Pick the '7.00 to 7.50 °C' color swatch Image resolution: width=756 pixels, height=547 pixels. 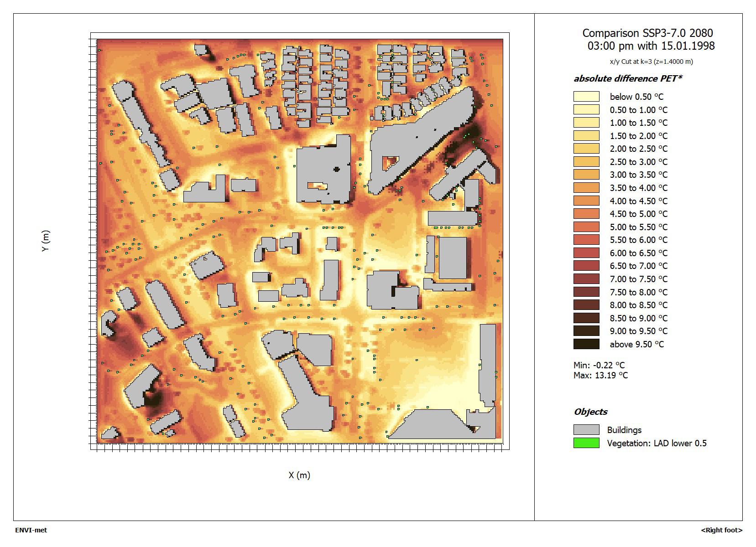(x=586, y=279)
